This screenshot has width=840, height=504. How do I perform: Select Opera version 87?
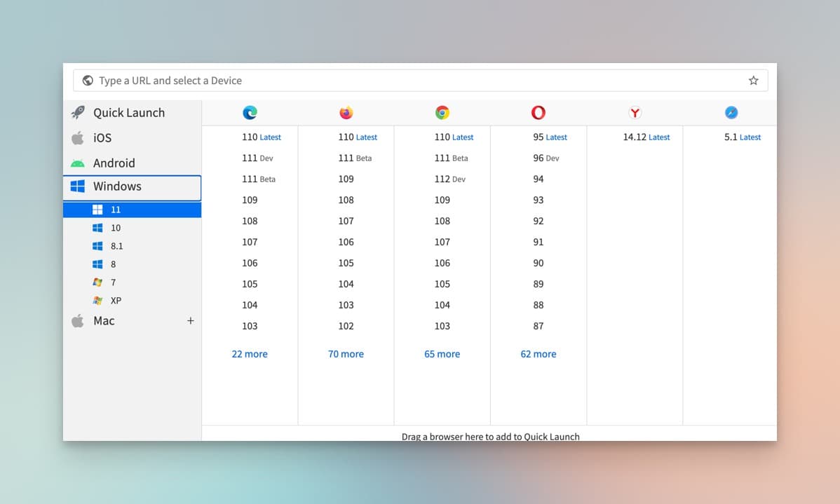coord(538,326)
